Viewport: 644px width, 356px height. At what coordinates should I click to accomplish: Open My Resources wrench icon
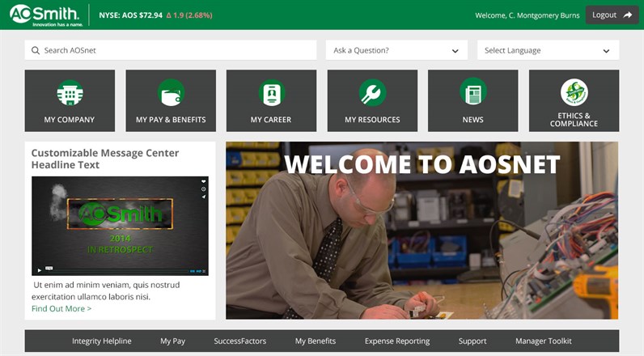click(372, 93)
